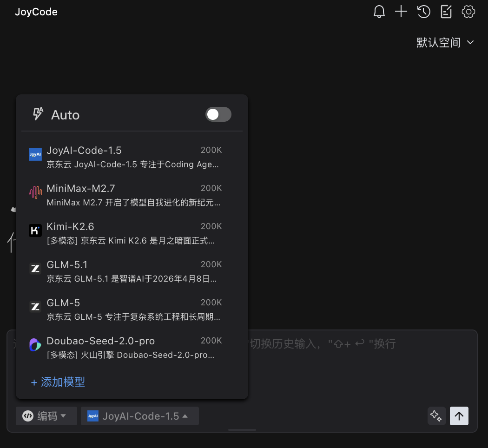Image resolution: width=488 pixels, height=448 pixels.
Task: Start a new chat with plus icon
Action: [401, 12]
